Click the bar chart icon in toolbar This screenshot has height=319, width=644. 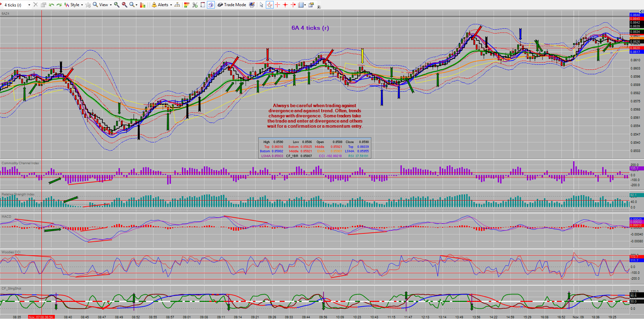point(143,5)
